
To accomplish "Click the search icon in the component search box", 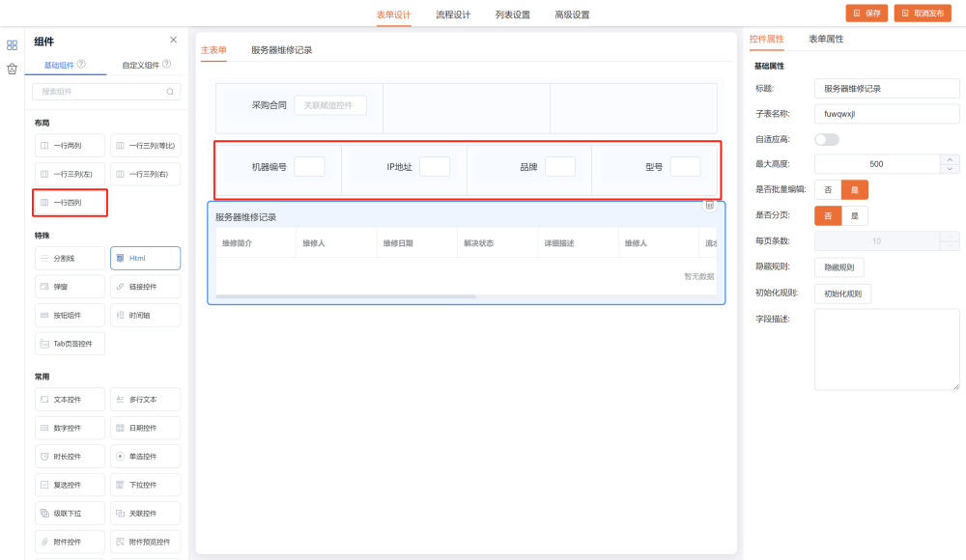I will (170, 92).
